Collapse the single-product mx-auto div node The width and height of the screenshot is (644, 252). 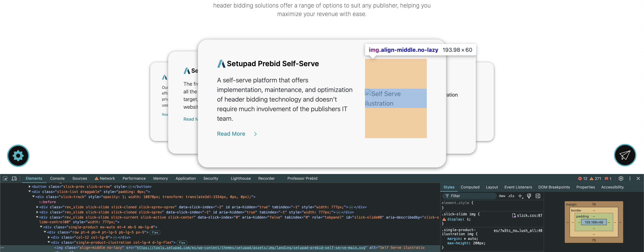41,227
